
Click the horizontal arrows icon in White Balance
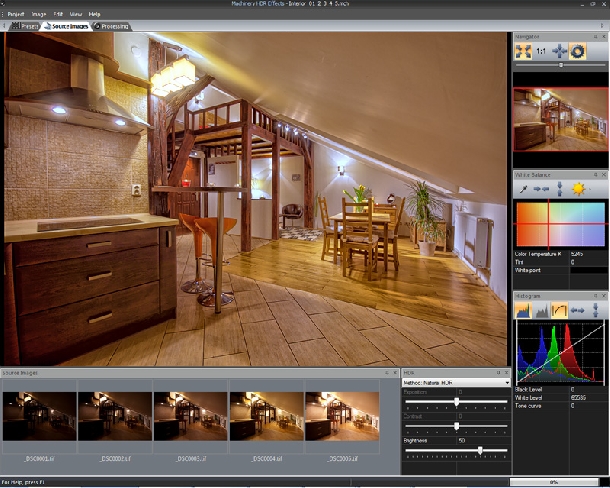click(541, 188)
